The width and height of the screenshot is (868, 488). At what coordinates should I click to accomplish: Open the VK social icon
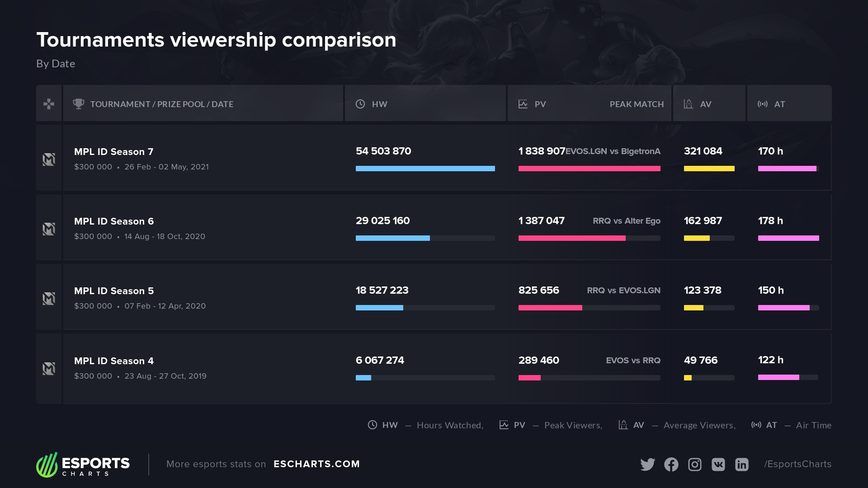pyautogui.click(x=718, y=465)
